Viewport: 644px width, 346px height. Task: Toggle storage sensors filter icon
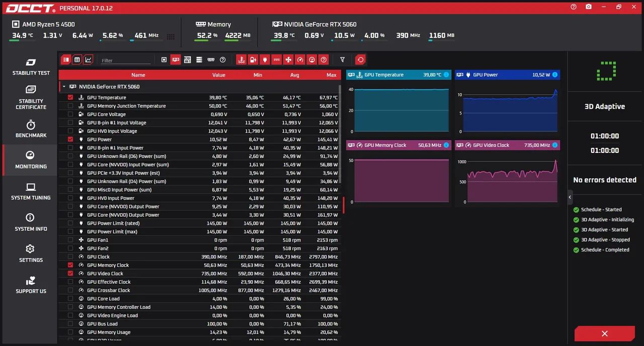199,60
